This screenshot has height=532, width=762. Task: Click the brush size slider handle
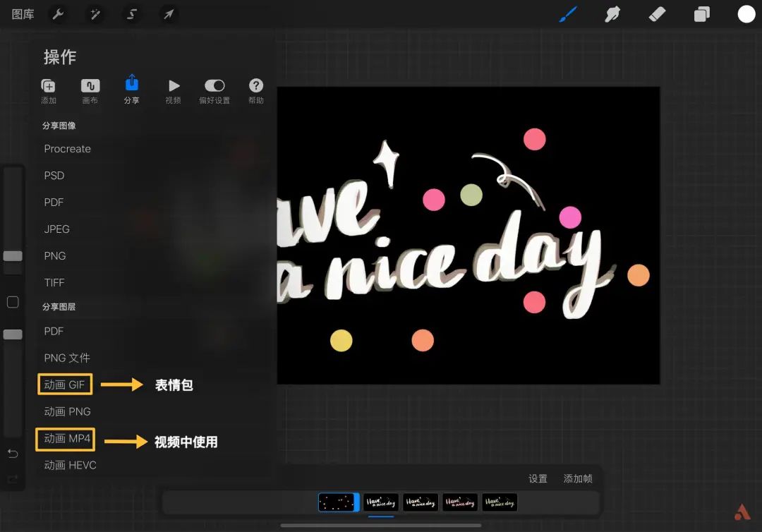pyautogui.click(x=13, y=256)
